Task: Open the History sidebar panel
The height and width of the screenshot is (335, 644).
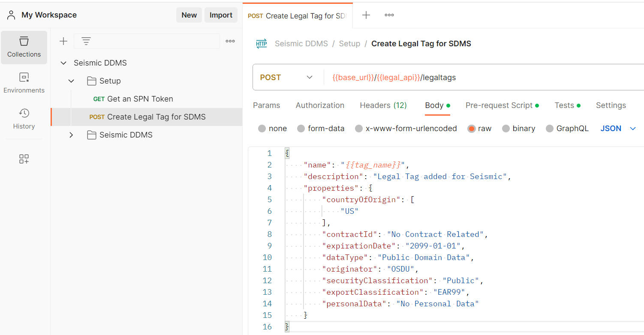Action: point(24,119)
